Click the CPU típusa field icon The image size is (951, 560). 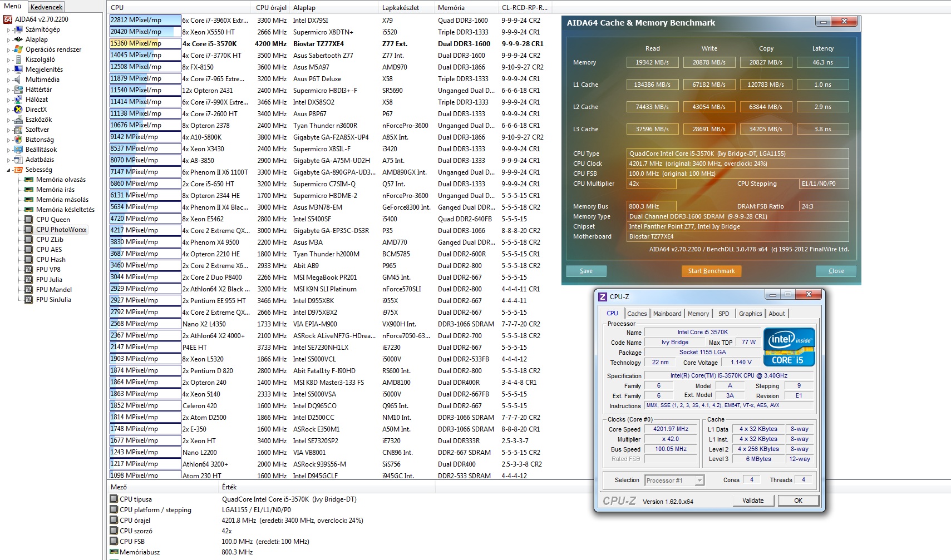point(114,499)
